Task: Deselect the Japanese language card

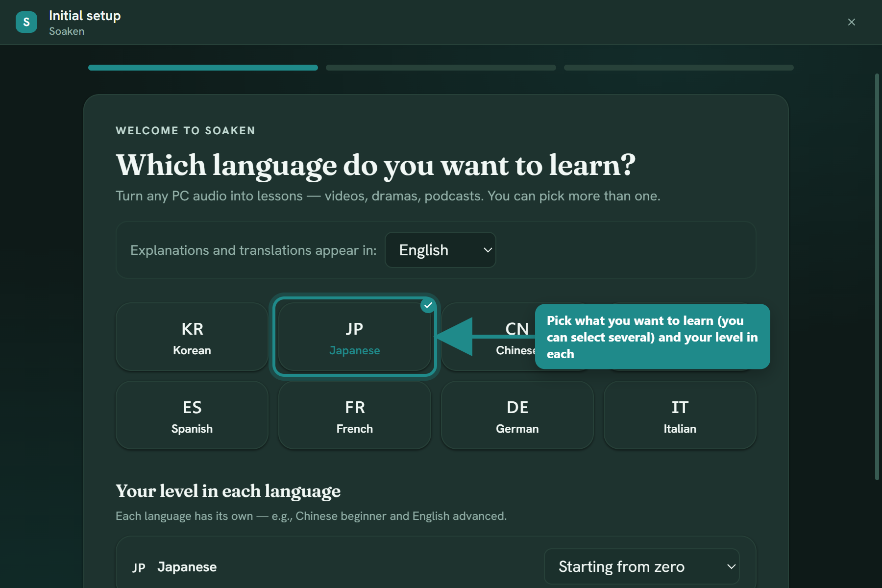Action: [355, 337]
